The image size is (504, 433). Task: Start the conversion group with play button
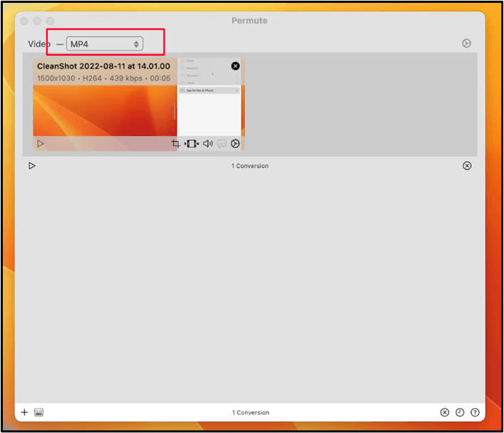coord(31,166)
